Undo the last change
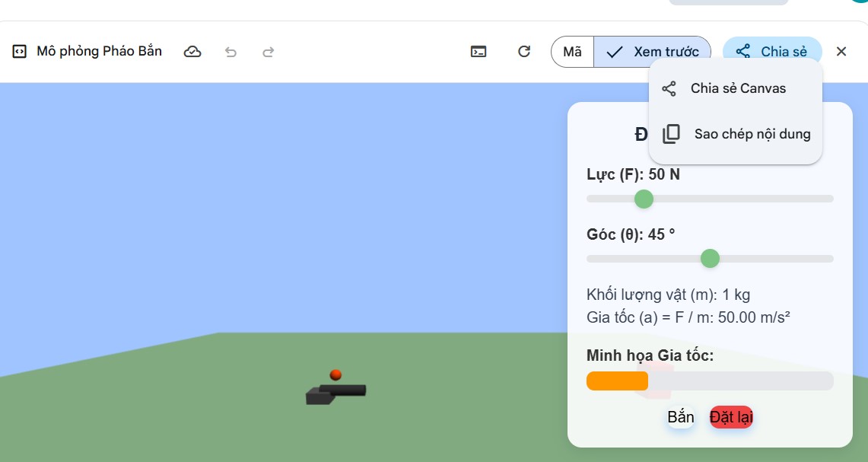 tap(231, 52)
